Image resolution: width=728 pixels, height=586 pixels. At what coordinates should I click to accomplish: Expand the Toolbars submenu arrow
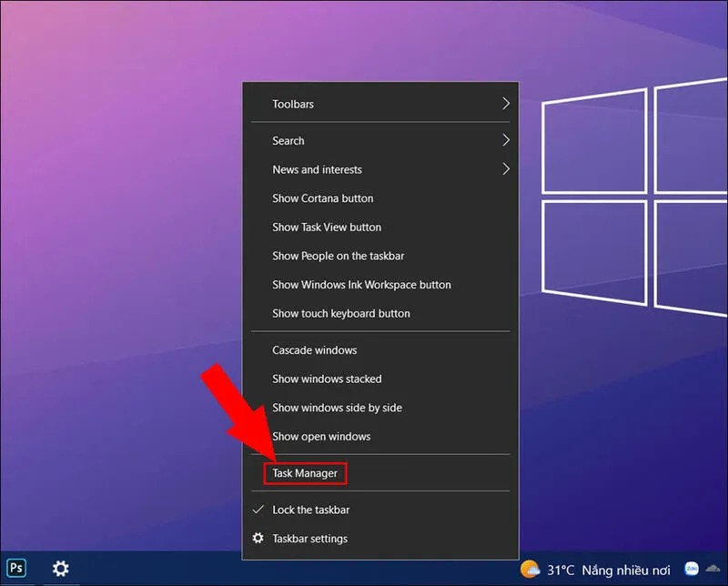click(506, 104)
